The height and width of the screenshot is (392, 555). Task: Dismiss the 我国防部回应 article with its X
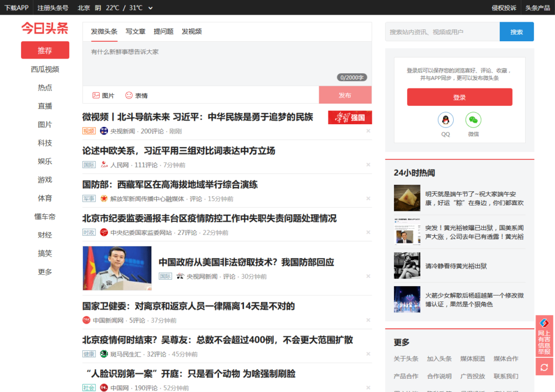[368, 276]
